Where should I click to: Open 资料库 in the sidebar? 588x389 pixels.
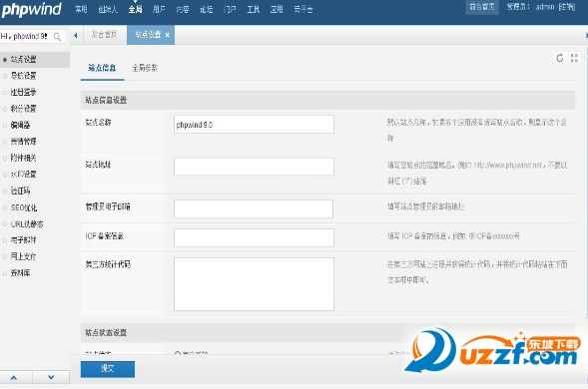(x=20, y=273)
